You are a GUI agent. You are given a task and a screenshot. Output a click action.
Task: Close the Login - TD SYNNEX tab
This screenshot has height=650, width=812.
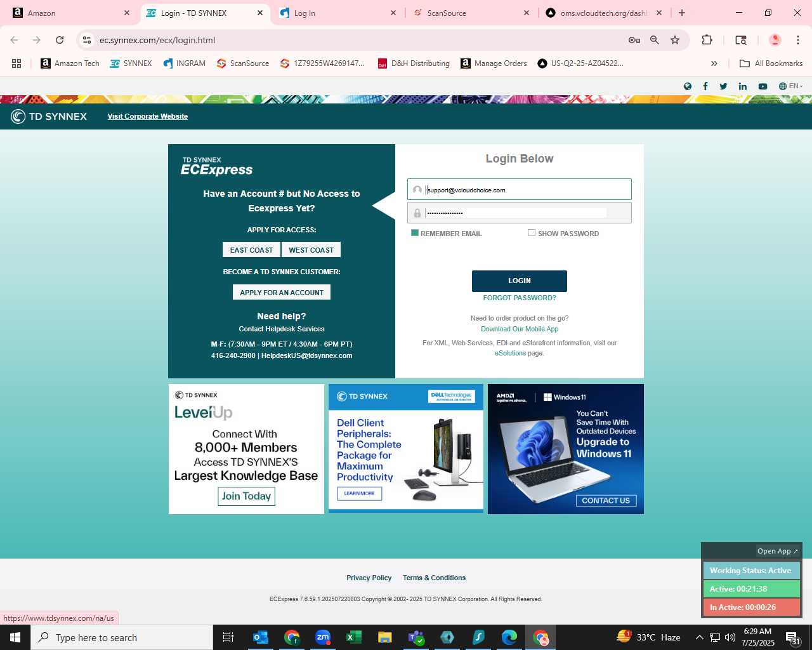(260, 13)
